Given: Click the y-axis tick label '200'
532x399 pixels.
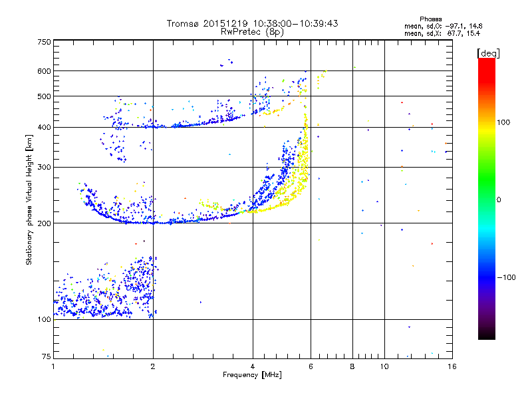Looking at the screenshot, I should click(44, 223).
